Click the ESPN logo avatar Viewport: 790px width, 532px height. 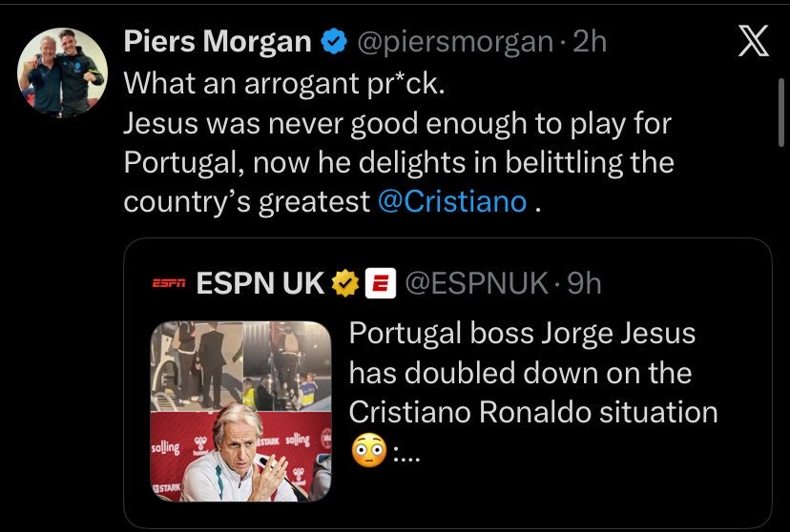click(x=169, y=283)
